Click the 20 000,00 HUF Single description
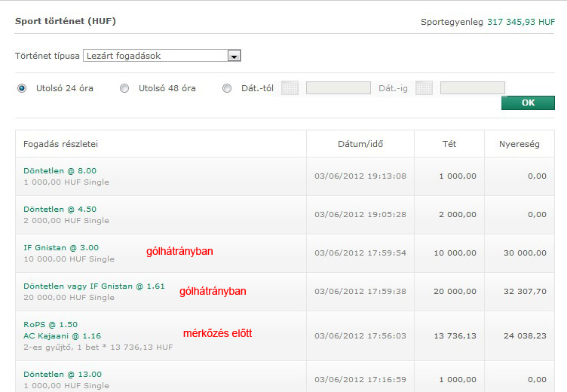567x392 pixels. click(69, 297)
